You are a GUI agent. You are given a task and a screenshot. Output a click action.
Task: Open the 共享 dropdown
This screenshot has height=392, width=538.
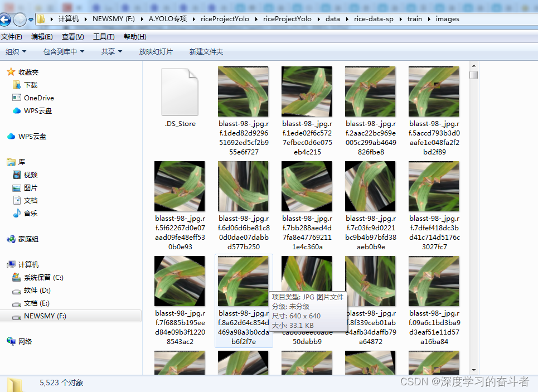point(112,51)
